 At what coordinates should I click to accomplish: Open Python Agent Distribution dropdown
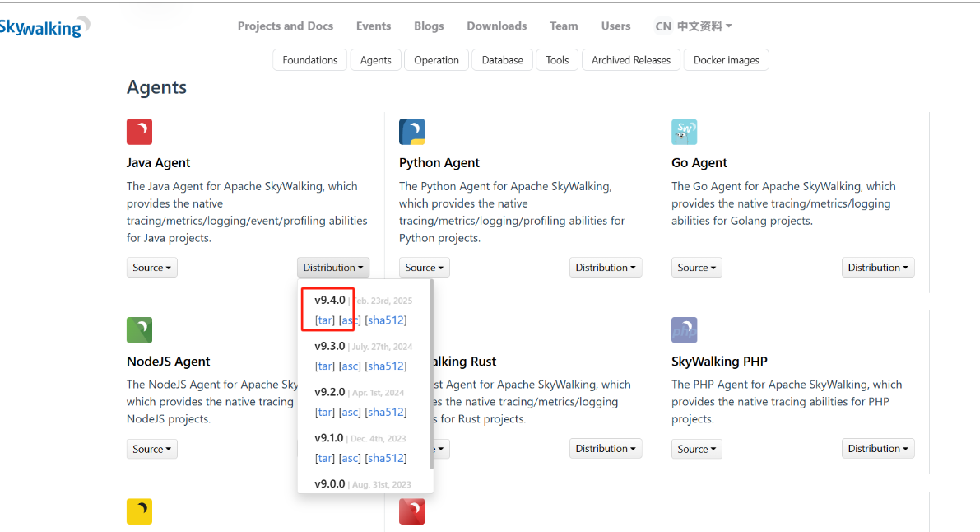(x=606, y=268)
